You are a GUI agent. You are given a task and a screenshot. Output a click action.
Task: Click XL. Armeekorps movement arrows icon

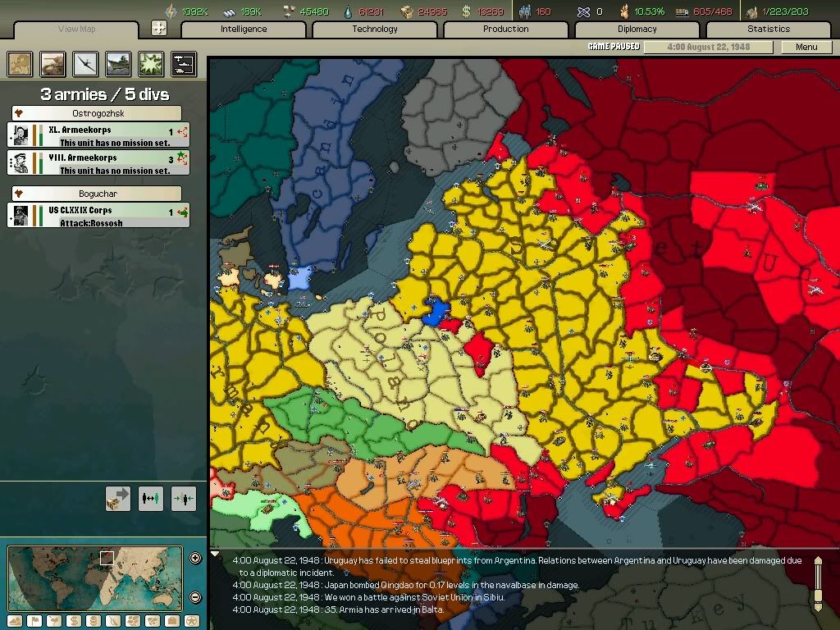(x=182, y=132)
